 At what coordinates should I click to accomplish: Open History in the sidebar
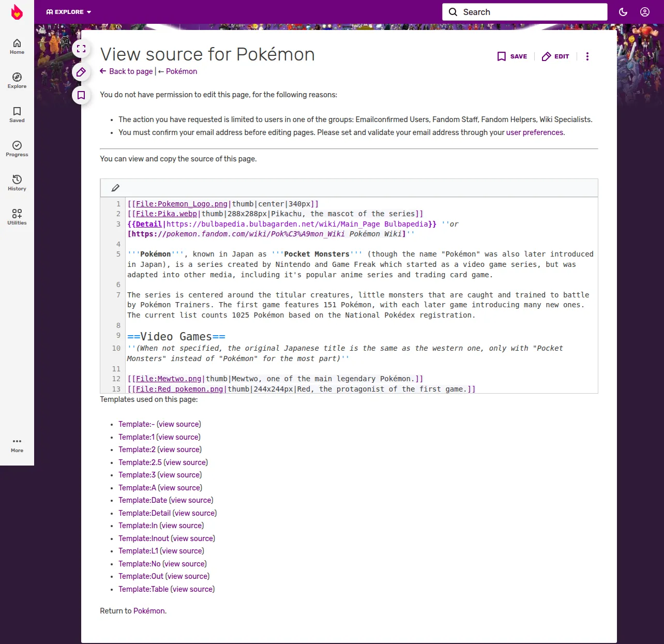(x=17, y=183)
